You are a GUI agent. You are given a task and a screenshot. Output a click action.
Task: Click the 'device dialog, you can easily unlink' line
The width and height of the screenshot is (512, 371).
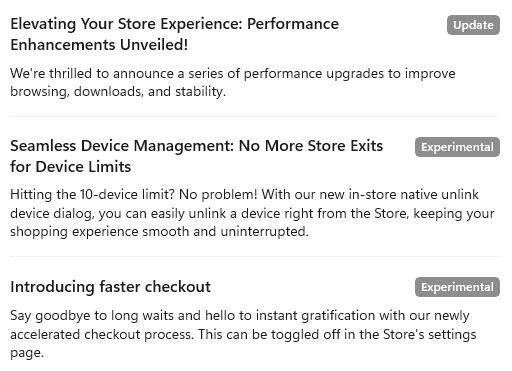tap(252, 214)
